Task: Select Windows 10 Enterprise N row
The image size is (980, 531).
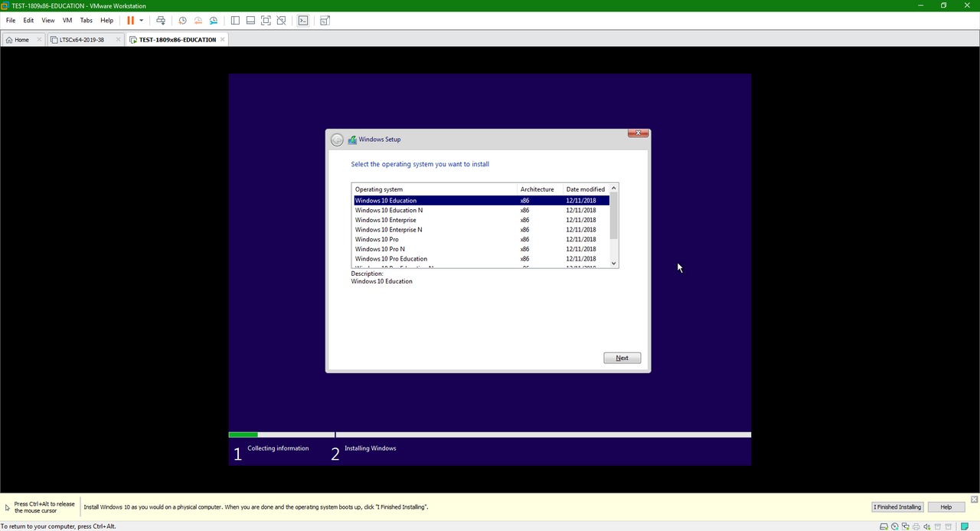Action: (x=482, y=230)
